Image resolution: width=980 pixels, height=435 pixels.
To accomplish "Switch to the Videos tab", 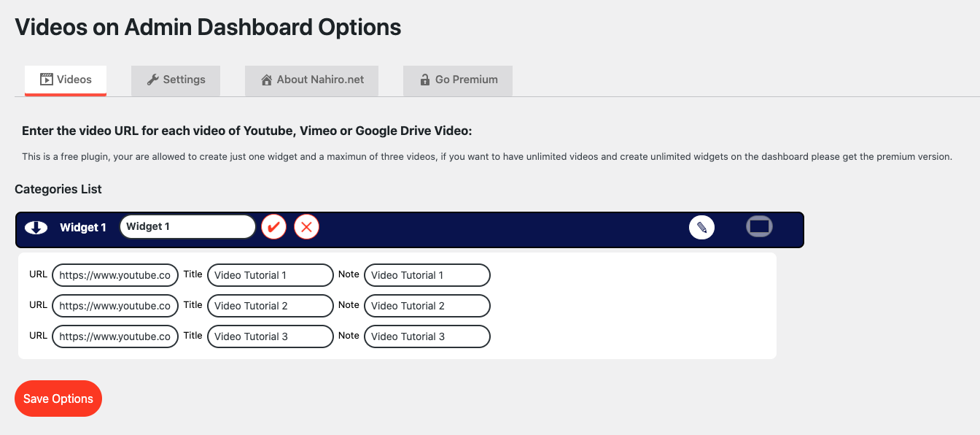I will pyautogui.click(x=66, y=80).
